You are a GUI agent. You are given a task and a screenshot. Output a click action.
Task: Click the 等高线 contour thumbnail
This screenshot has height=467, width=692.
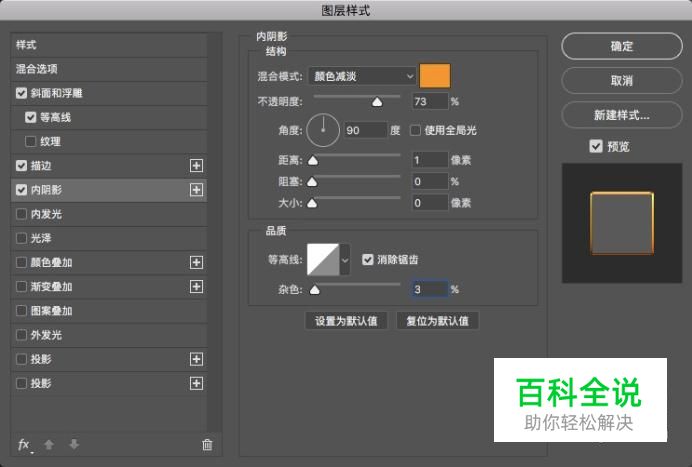pyautogui.click(x=323, y=260)
